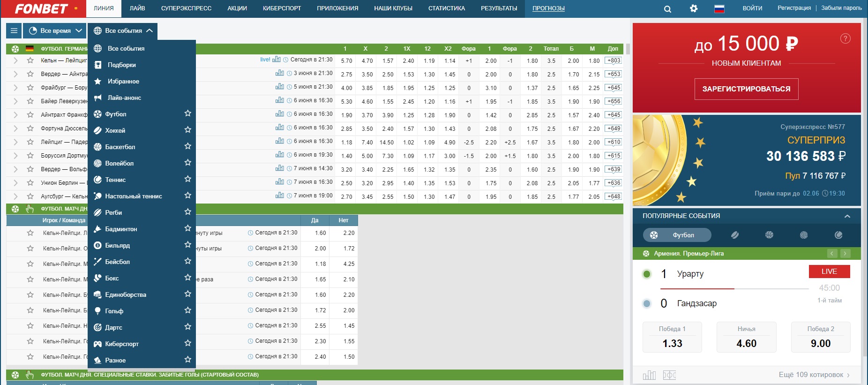
Task: Bet on Победа 2 odds 9.00
Action: click(821, 337)
